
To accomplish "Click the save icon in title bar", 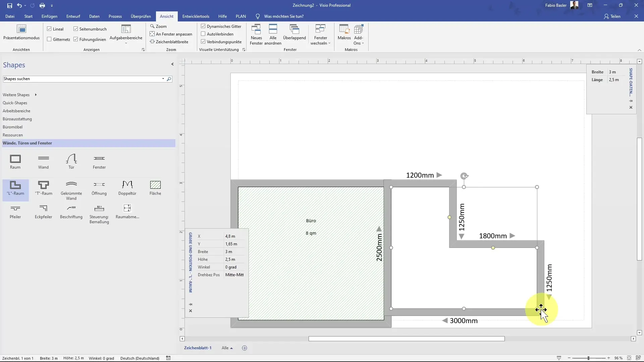I will pyautogui.click(x=9, y=5).
